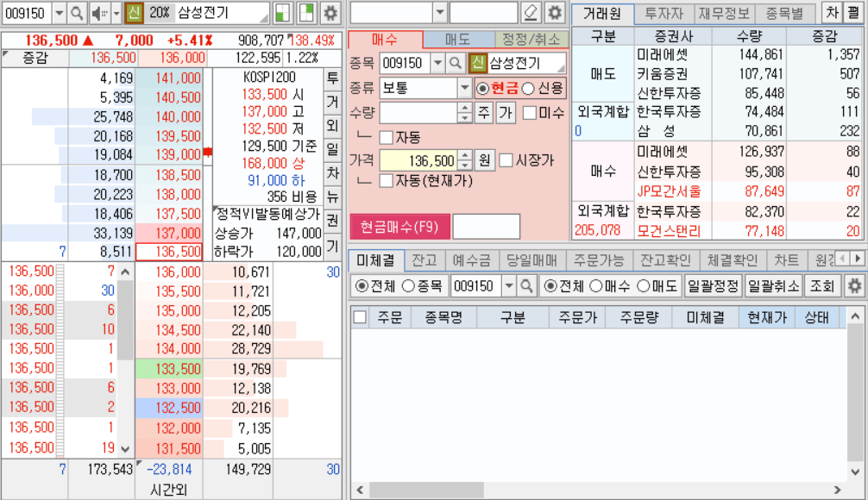Image resolution: width=868 pixels, height=500 pixels.
Task: Click the 차 side button on order book
Action: (x=332, y=172)
